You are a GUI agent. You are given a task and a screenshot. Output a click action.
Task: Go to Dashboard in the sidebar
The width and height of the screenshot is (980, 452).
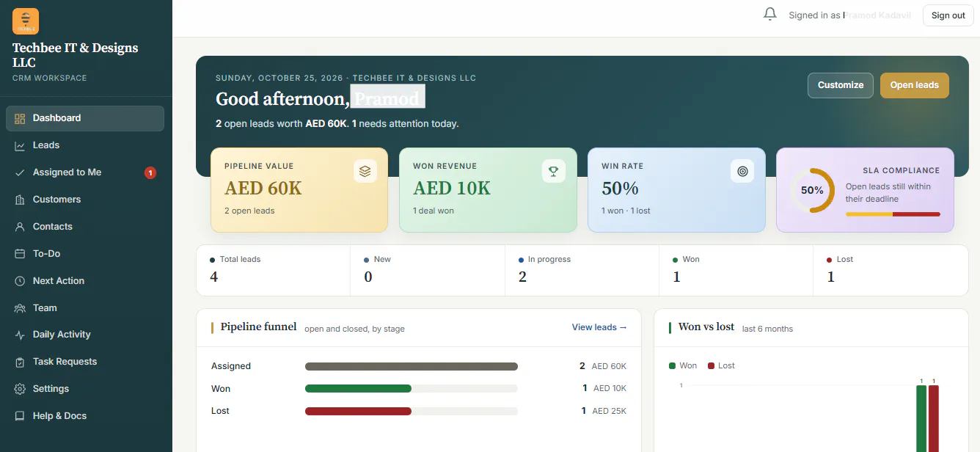(x=85, y=118)
